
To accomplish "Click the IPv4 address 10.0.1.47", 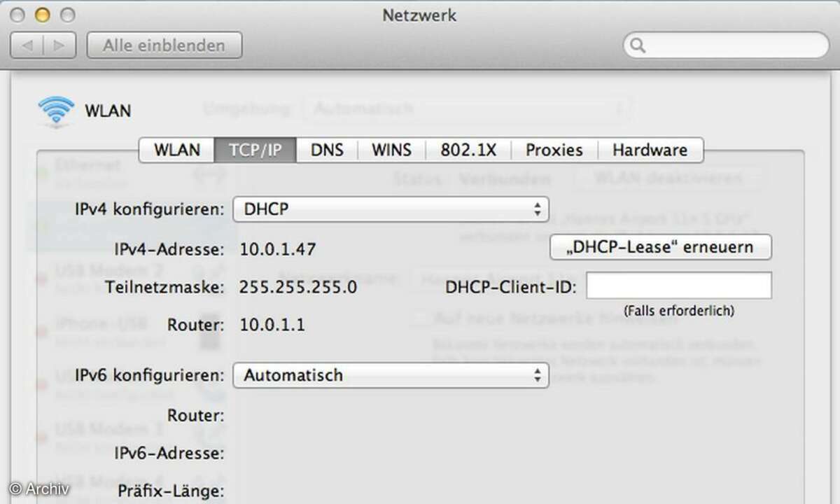I will pos(278,249).
